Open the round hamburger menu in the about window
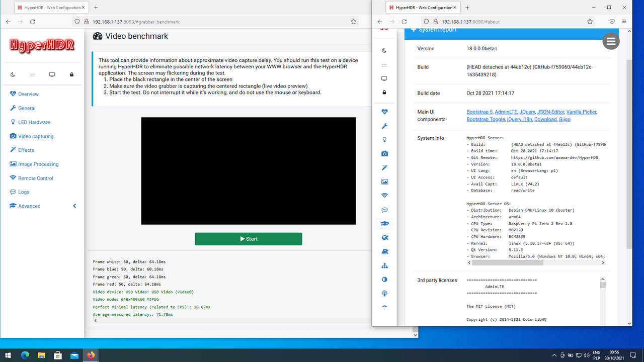The width and height of the screenshot is (644, 362). coord(611,42)
